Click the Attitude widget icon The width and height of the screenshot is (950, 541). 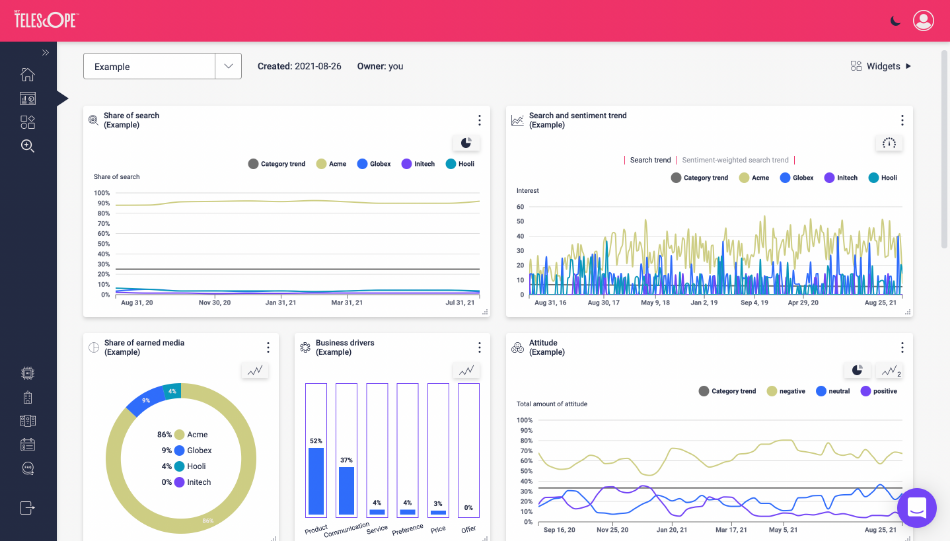click(517, 347)
